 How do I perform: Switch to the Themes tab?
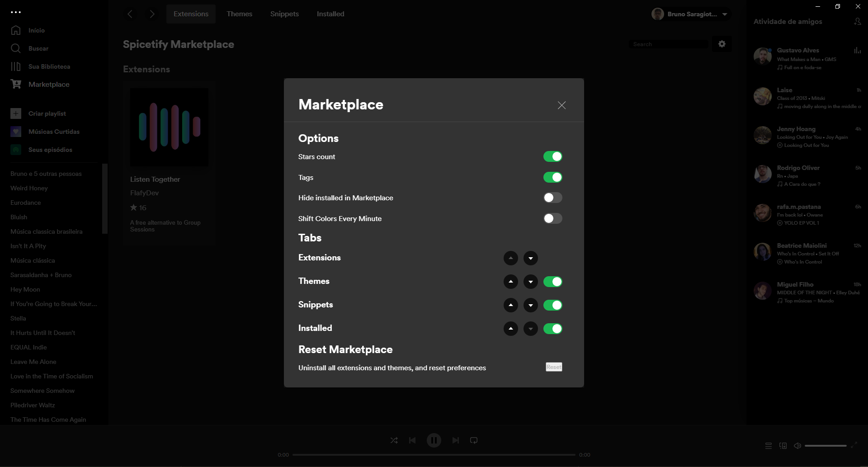click(x=239, y=14)
